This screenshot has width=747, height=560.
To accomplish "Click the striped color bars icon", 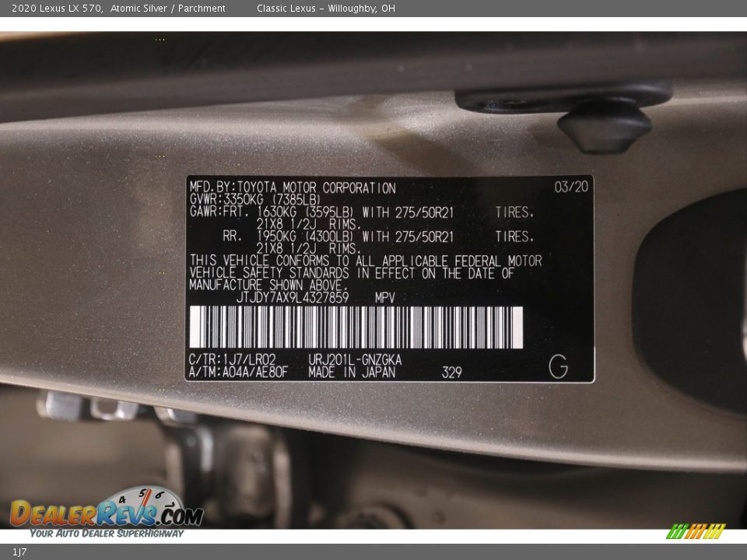I will [x=696, y=531].
